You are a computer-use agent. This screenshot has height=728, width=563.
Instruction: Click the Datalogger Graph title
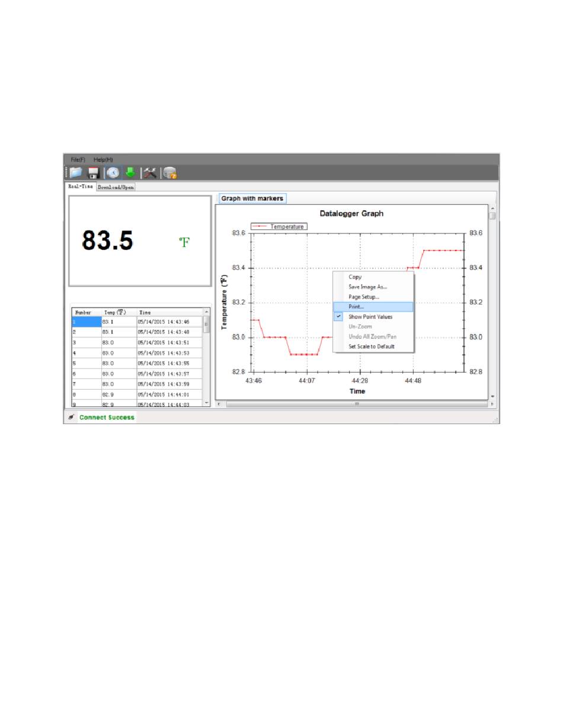351,213
